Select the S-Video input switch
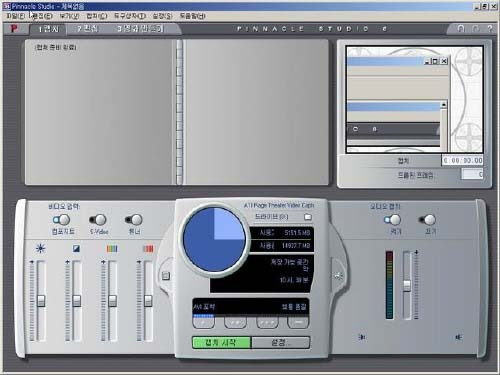Screen dimensions: 500x375 point(98,220)
